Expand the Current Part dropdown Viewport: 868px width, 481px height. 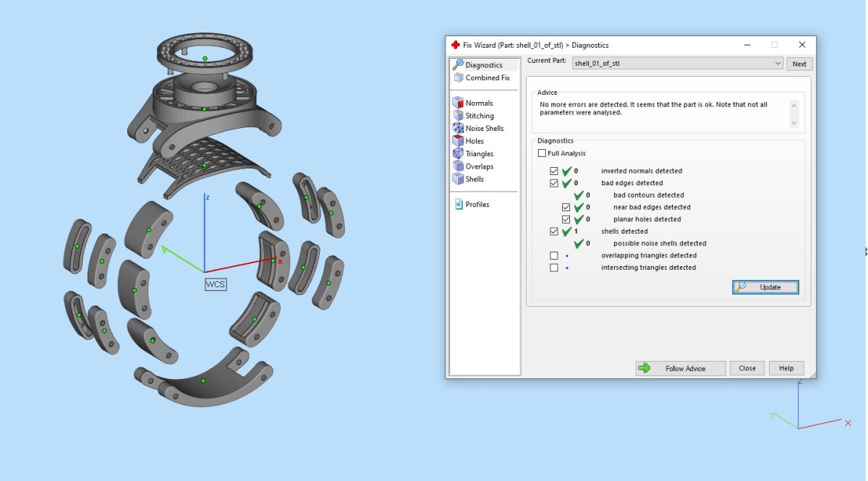(778, 64)
